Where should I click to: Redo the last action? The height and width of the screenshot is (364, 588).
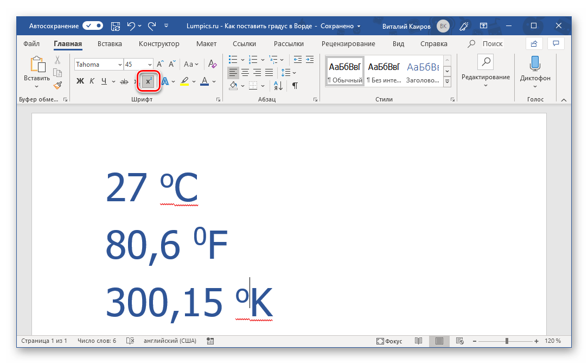click(x=152, y=26)
